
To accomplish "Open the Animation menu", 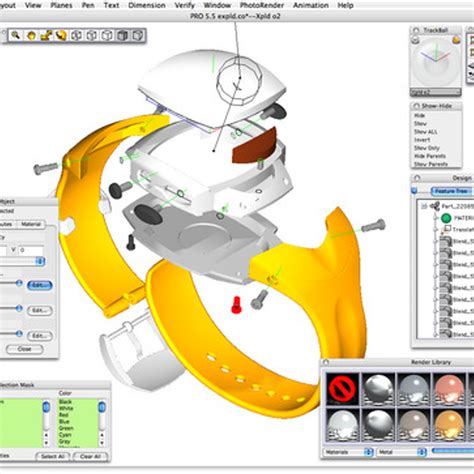I will pos(311,5).
